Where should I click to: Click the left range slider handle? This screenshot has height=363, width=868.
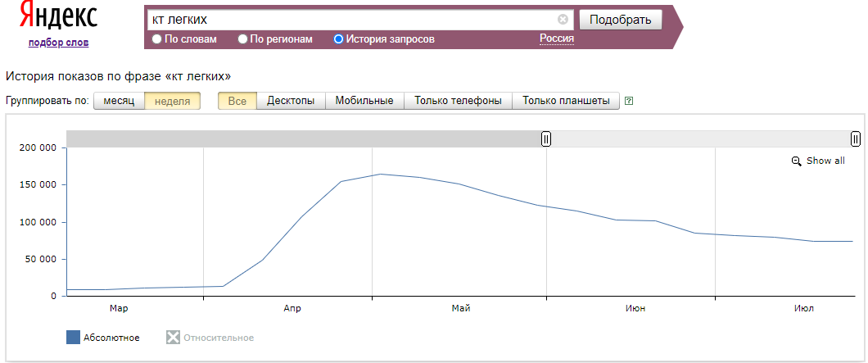pos(546,138)
